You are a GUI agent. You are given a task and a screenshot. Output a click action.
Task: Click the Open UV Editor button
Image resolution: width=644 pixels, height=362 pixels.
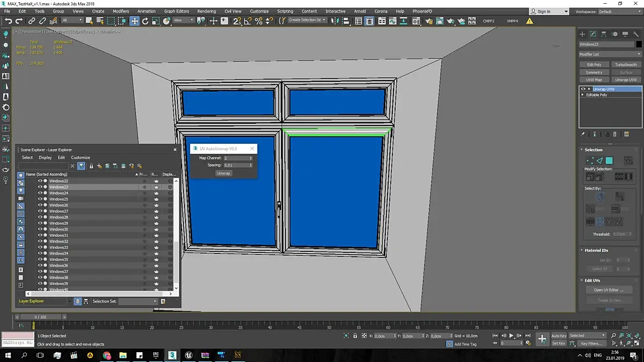pyautogui.click(x=609, y=290)
